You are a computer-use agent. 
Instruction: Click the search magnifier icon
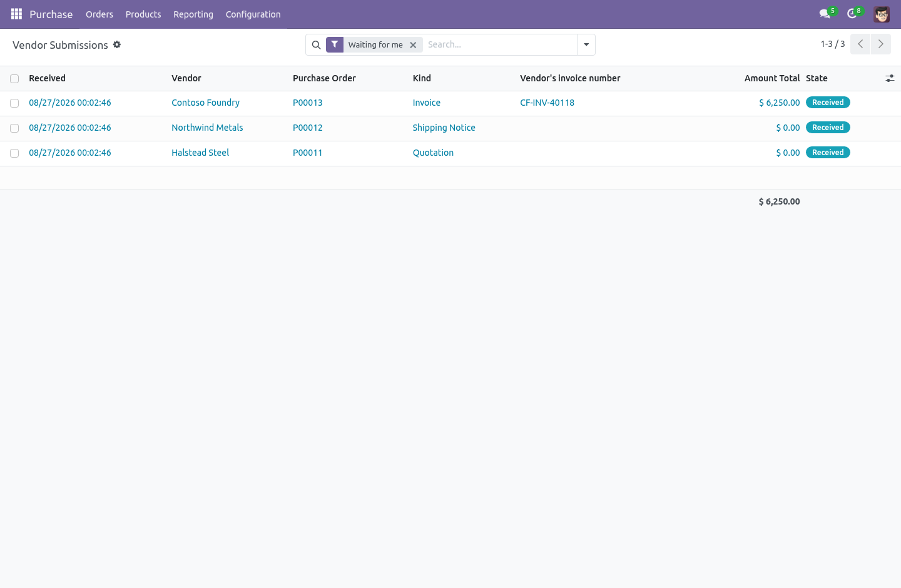click(316, 45)
